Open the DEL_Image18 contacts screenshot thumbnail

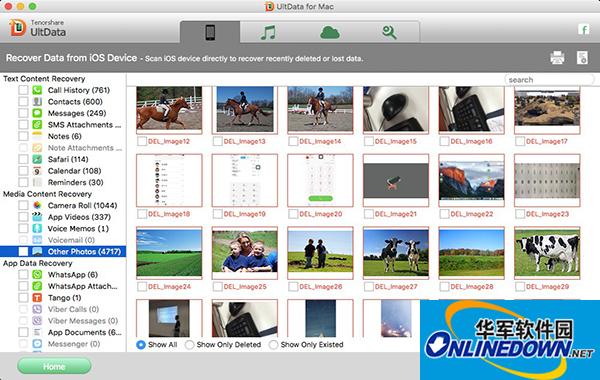coord(169,180)
